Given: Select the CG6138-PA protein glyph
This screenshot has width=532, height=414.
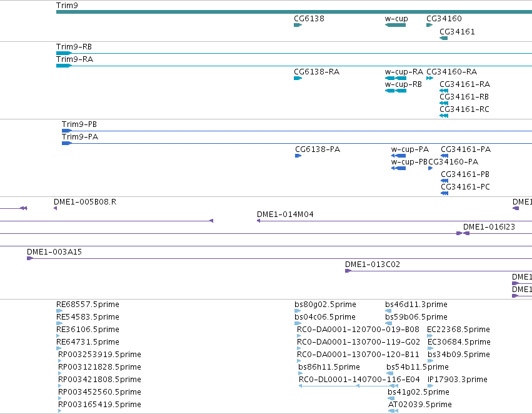Looking at the screenshot, I should tap(298, 156).
